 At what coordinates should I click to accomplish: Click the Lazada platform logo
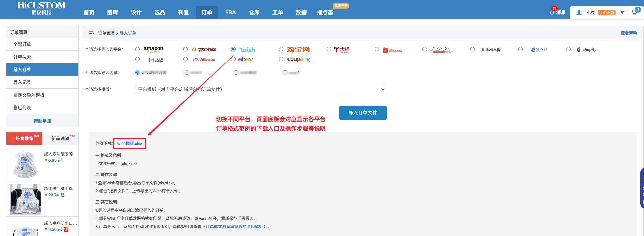pyautogui.click(x=441, y=50)
